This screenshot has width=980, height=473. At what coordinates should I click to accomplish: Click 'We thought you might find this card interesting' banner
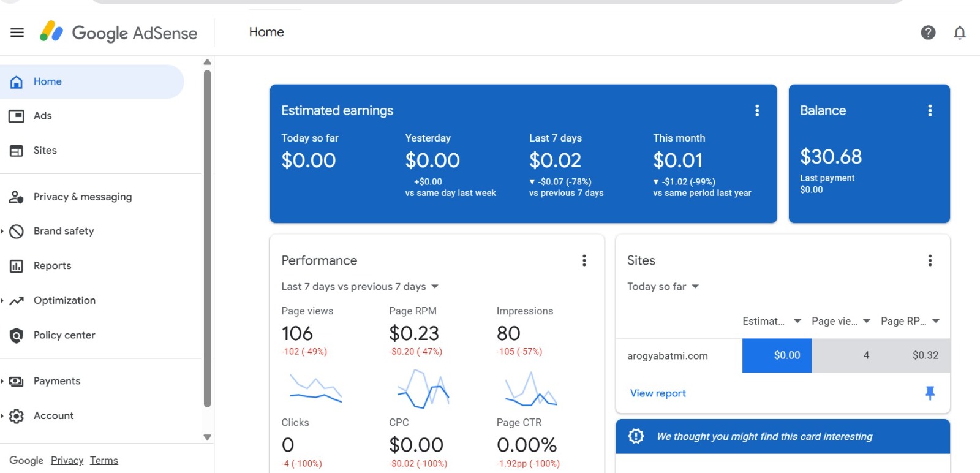[x=783, y=436]
